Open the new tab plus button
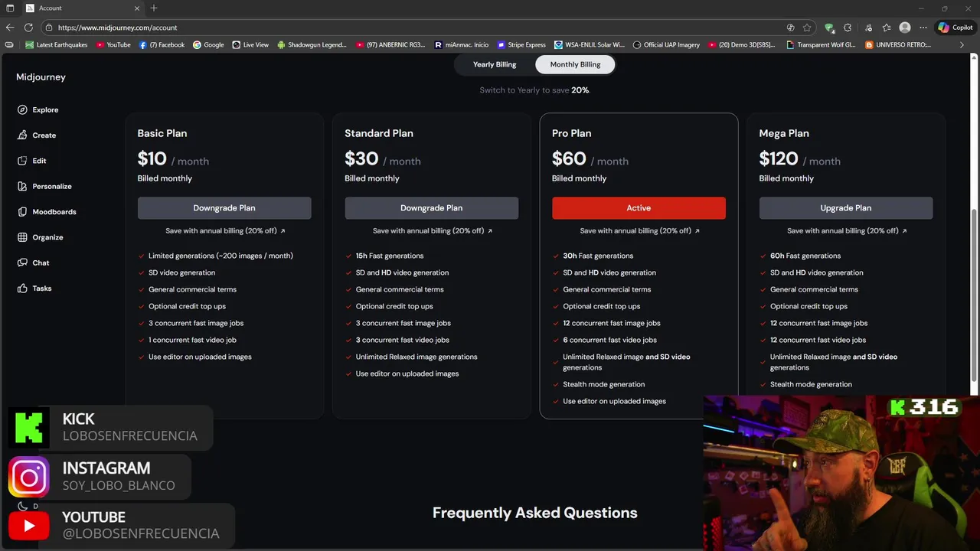This screenshot has width=980, height=551. point(154,8)
